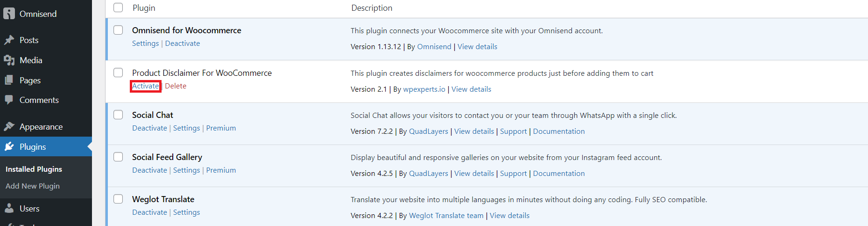Viewport: 868px width, 226px height.
Task: Click the Plugins plug icon
Action: (9, 147)
